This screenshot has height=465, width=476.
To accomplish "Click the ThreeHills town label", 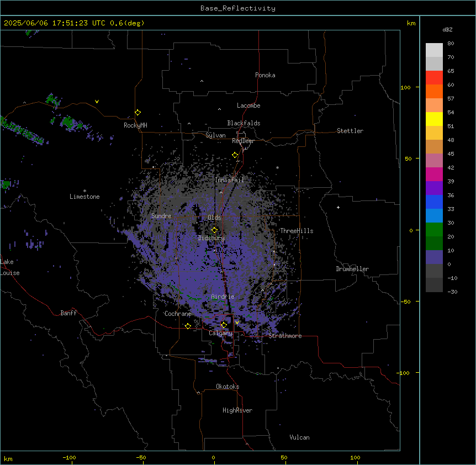I will (x=297, y=231).
